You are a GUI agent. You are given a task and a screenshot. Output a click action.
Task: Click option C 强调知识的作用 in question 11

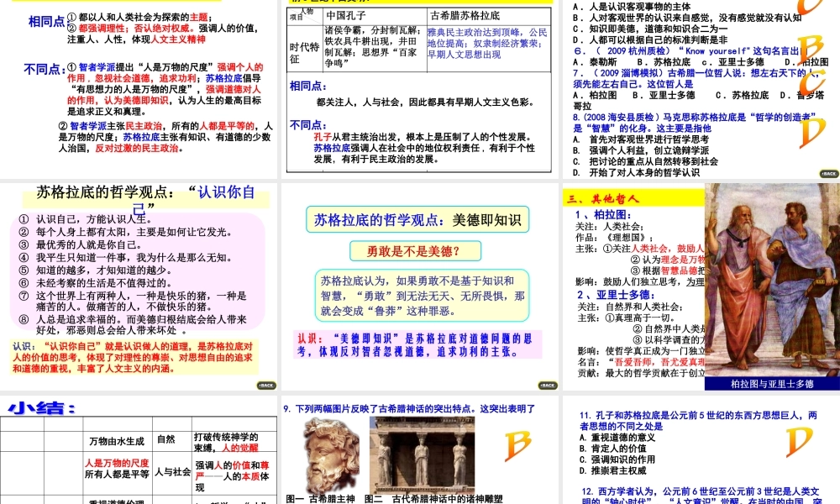pos(617,459)
